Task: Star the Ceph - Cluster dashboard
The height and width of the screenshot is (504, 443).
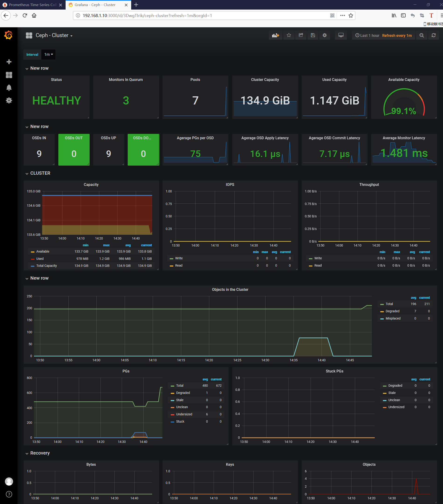Action: pos(288,35)
